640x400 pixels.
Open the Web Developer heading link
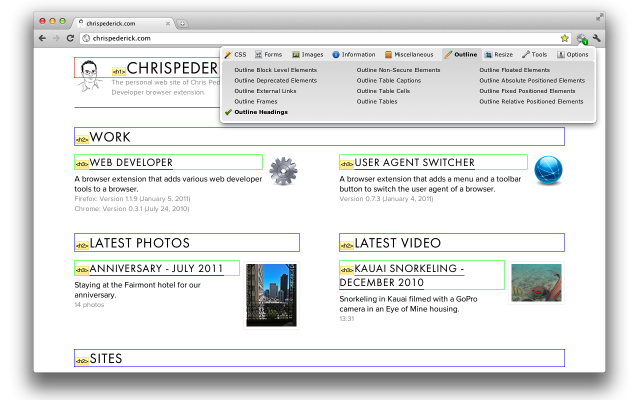tap(131, 162)
